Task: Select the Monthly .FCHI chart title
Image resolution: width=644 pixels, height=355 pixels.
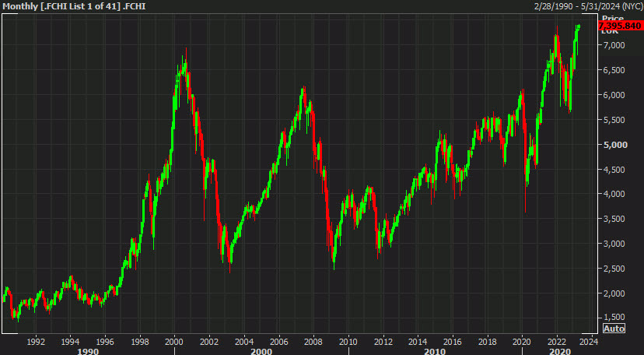Action: 75,6
